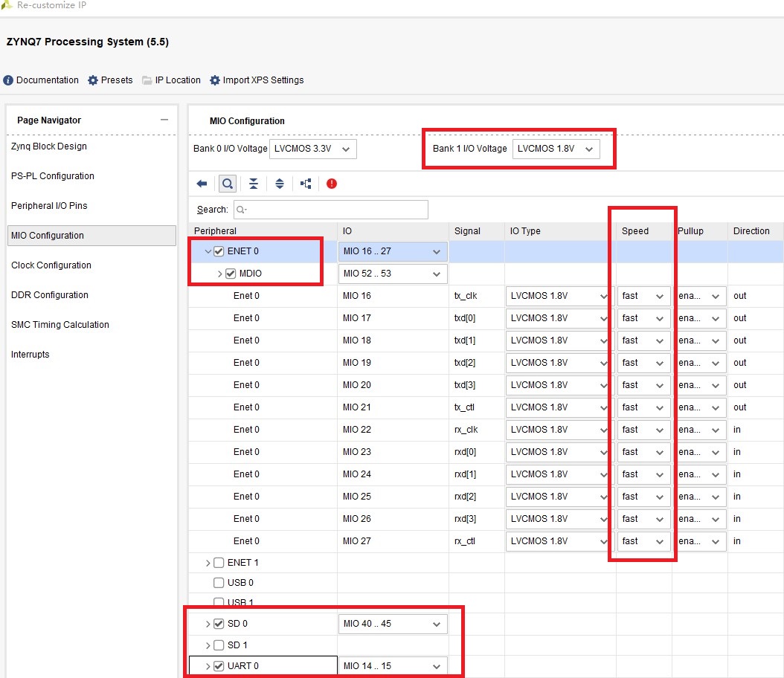
Task: Open Pullup dropdown for MIO 25
Action: [699, 497]
